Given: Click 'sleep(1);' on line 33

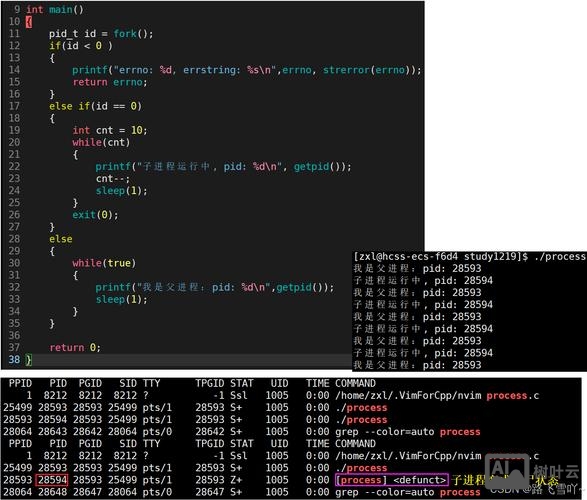Looking at the screenshot, I should 121,299.
